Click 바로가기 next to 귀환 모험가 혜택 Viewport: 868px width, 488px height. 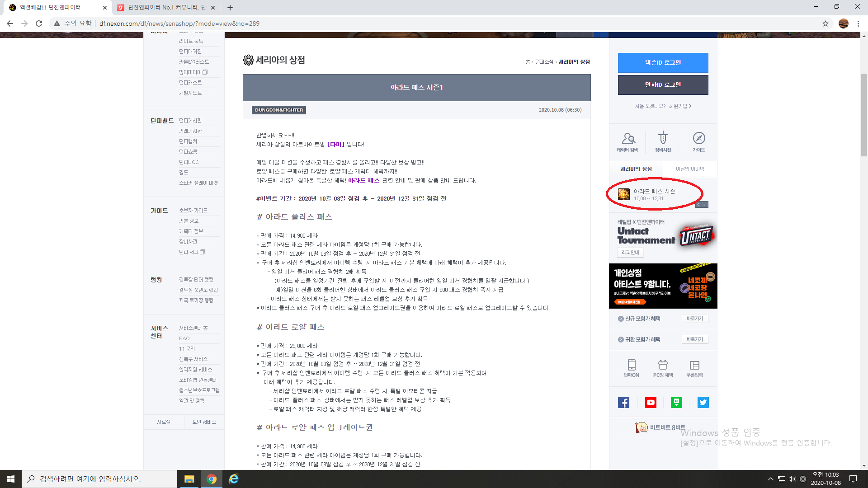coord(695,340)
